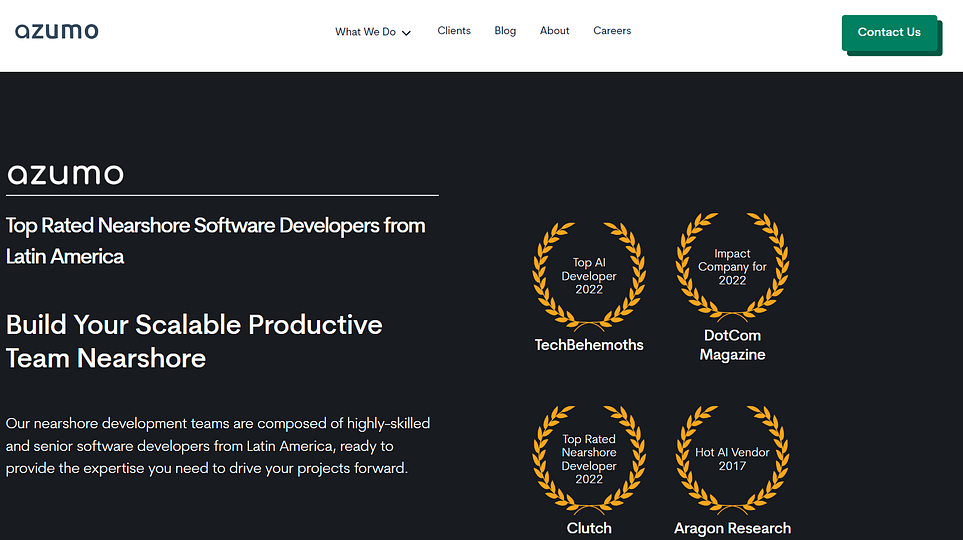This screenshot has width=963, height=540.
Task: Click the Top AI Developer 2022 laurel badge
Action: click(x=589, y=276)
